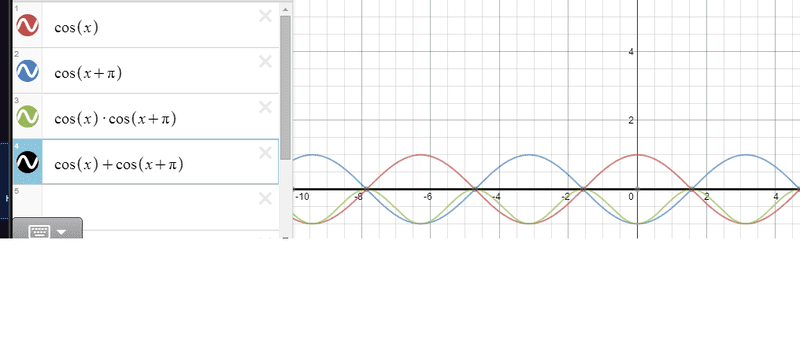
Task: Delete the cos(x)·cos(x+π) expression
Action: (265, 107)
